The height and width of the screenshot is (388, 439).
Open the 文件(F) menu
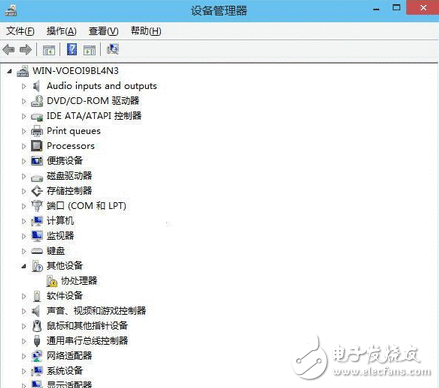[20, 31]
